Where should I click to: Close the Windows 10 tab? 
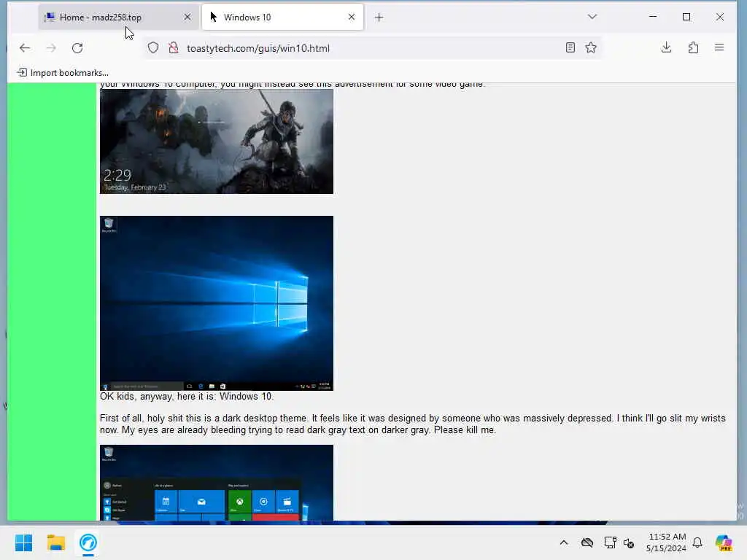click(352, 17)
